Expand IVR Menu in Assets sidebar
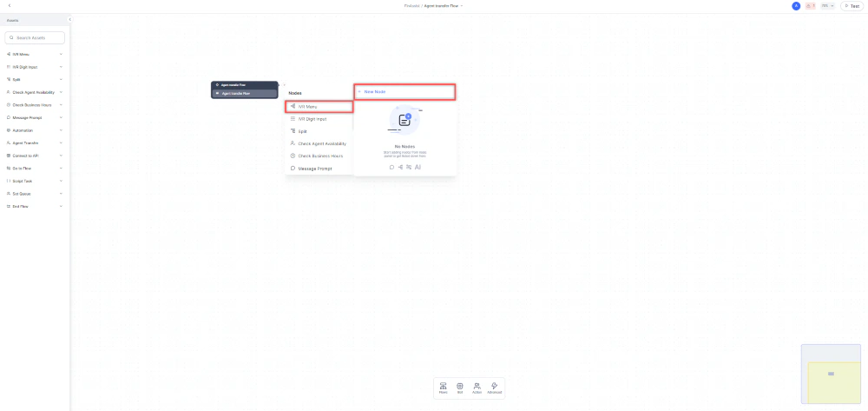 61,54
